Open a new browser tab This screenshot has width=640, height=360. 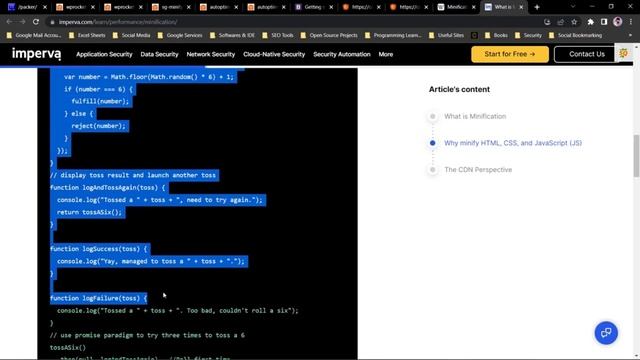coord(537,7)
